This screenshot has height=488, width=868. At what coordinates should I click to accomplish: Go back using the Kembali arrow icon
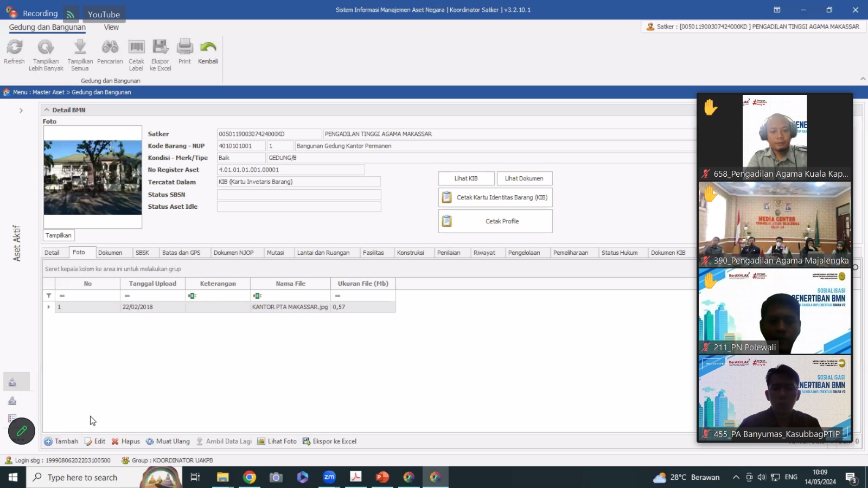[208, 48]
